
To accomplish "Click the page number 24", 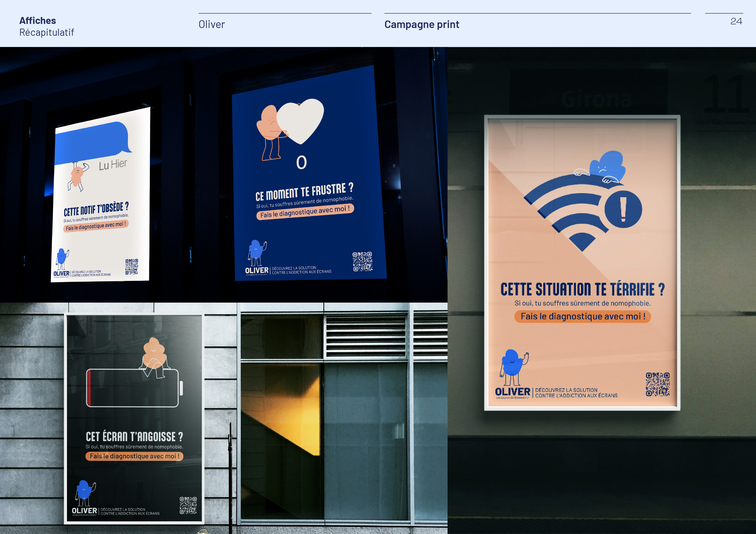I will [736, 21].
